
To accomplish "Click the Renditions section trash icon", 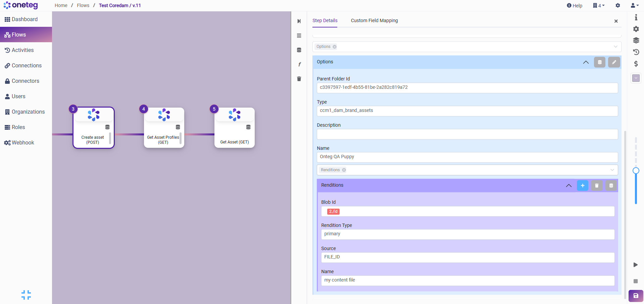I will click(x=596, y=185).
